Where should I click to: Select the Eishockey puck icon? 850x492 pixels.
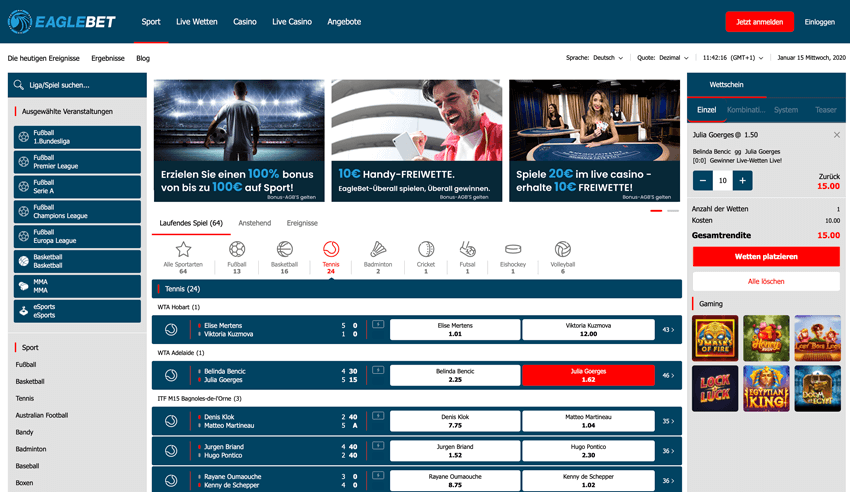(x=513, y=249)
